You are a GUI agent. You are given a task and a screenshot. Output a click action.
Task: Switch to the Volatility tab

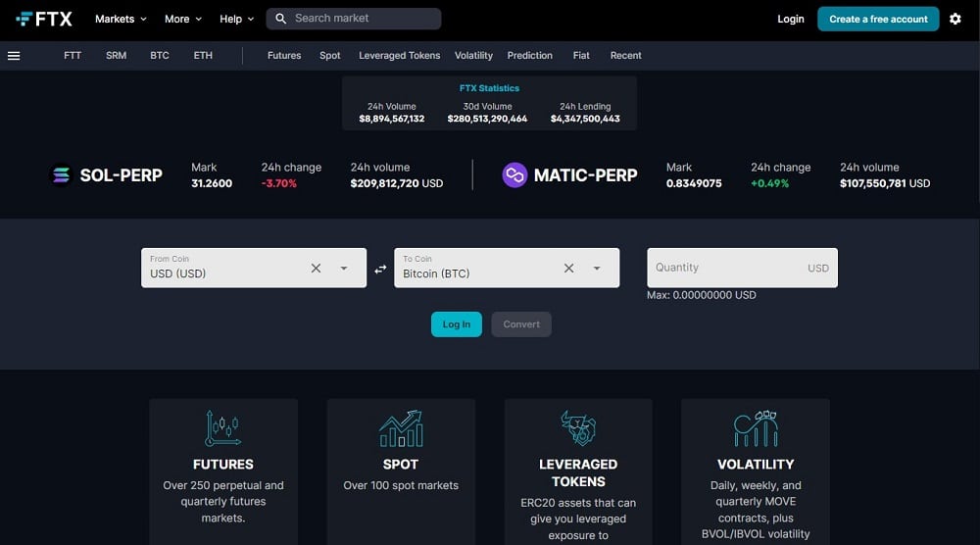point(473,56)
